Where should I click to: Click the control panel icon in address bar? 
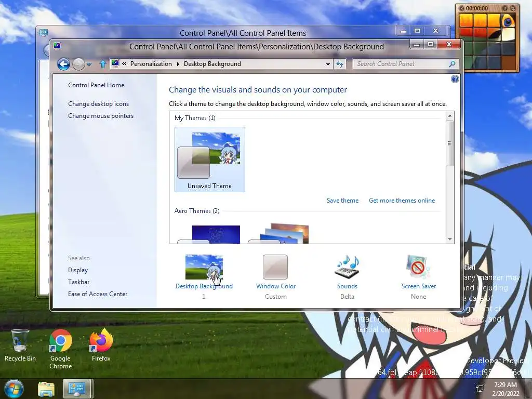tap(115, 63)
